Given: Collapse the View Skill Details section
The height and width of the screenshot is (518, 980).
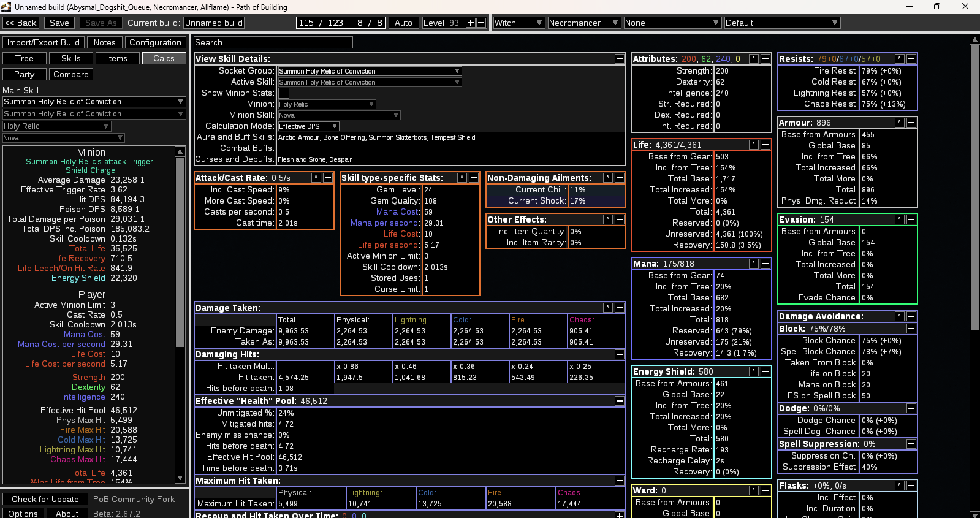Looking at the screenshot, I should [620, 59].
